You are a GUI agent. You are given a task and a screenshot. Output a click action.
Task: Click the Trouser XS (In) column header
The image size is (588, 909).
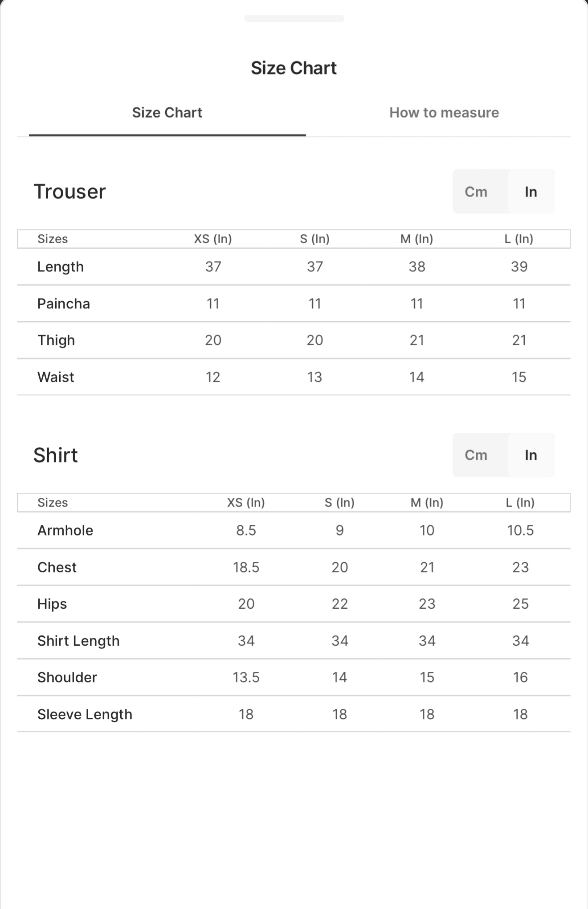point(213,239)
